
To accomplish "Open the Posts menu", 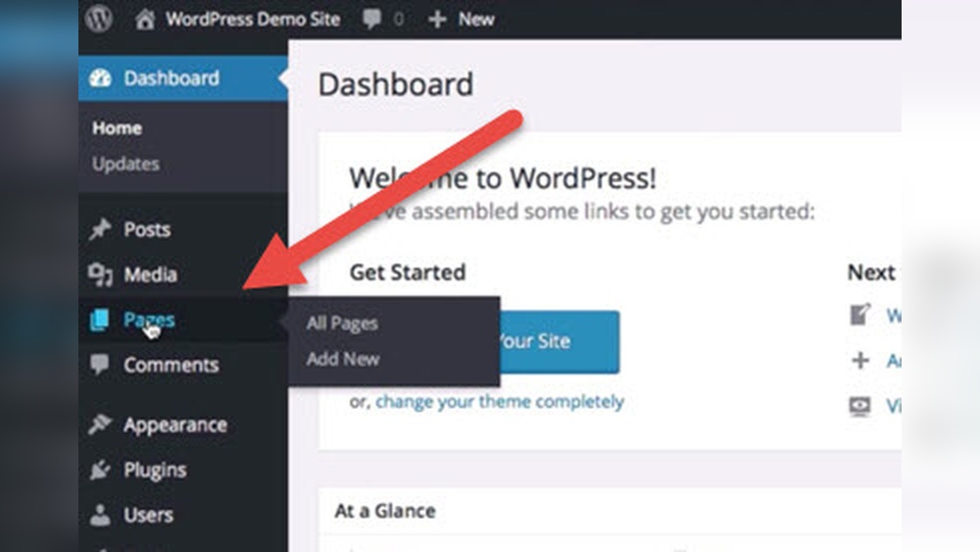I will click(147, 229).
